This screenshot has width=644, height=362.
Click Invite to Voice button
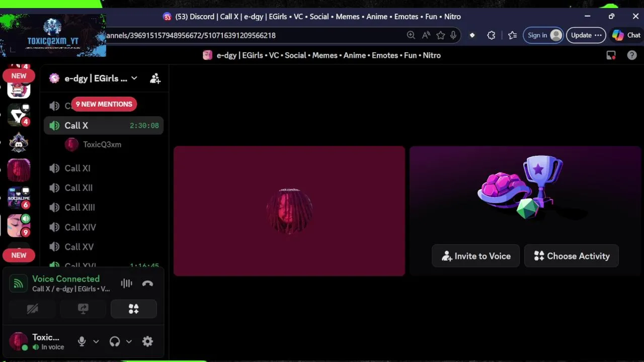(476, 256)
